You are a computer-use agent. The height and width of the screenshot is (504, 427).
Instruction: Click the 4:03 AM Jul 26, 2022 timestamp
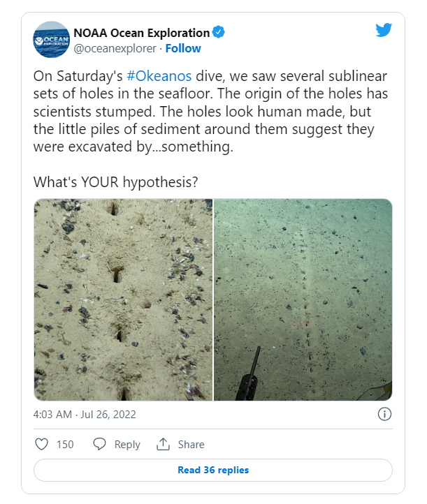(x=85, y=414)
